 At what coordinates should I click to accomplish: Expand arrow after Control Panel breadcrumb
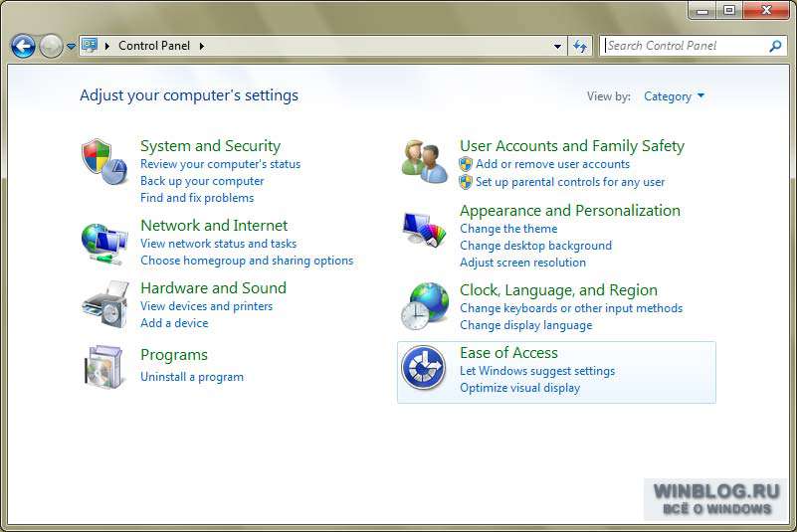(x=202, y=46)
